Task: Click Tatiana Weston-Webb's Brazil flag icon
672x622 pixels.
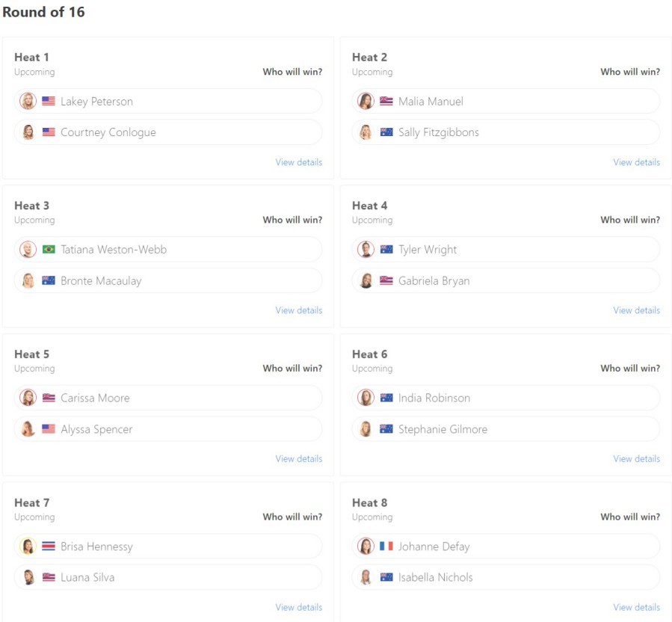Action: [x=49, y=250]
